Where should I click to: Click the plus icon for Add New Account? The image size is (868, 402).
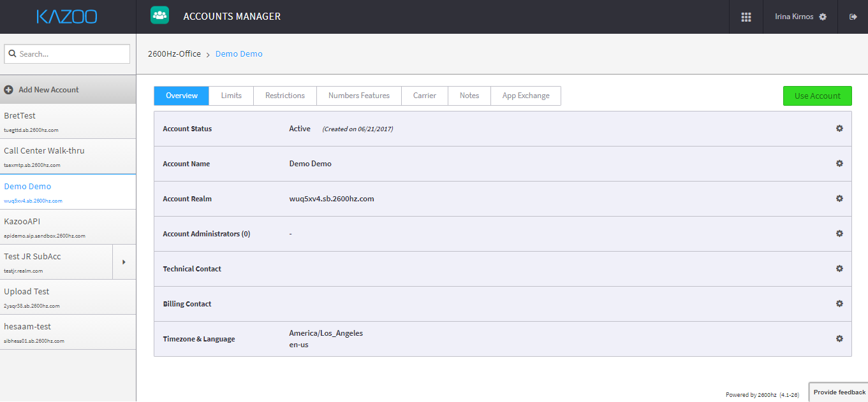point(9,90)
